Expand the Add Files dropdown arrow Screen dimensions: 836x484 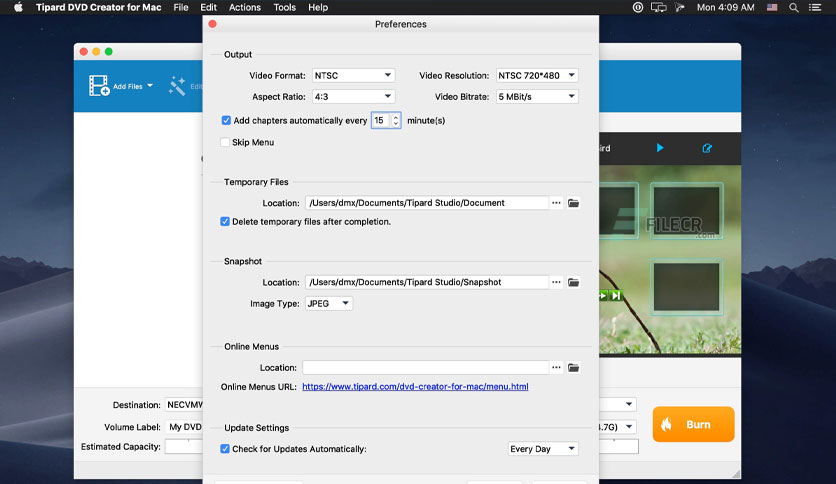(150, 85)
